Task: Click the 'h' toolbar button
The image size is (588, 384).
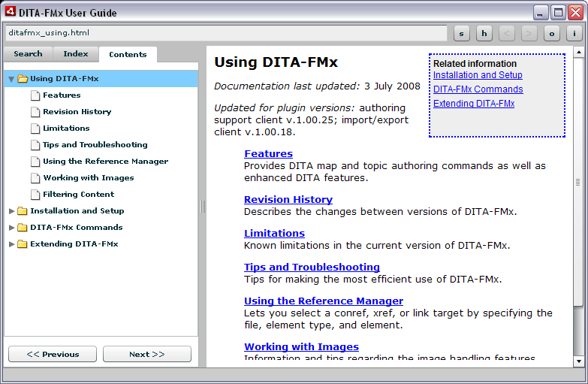Action: [x=484, y=33]
